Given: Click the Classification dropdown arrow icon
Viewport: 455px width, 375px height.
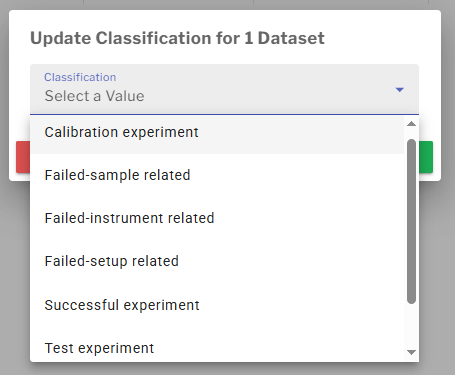Looking at the screenshot, I should (399, 90).
